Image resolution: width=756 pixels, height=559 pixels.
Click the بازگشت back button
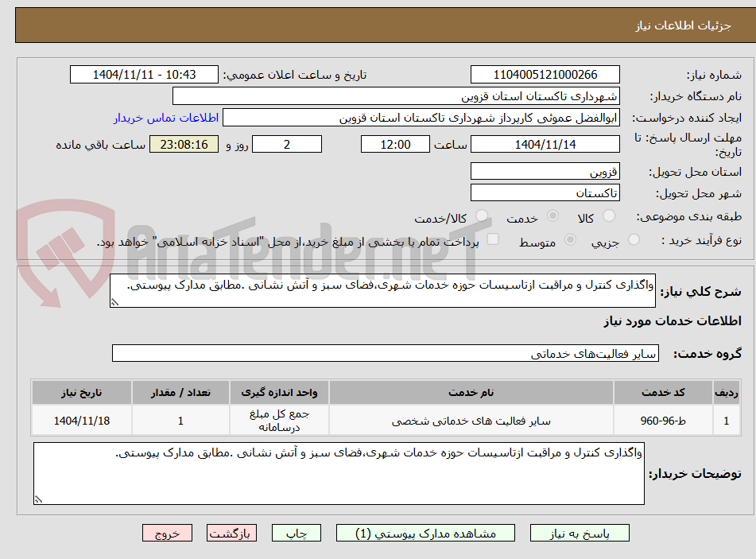pyautogui.click(x=231, y=533)
